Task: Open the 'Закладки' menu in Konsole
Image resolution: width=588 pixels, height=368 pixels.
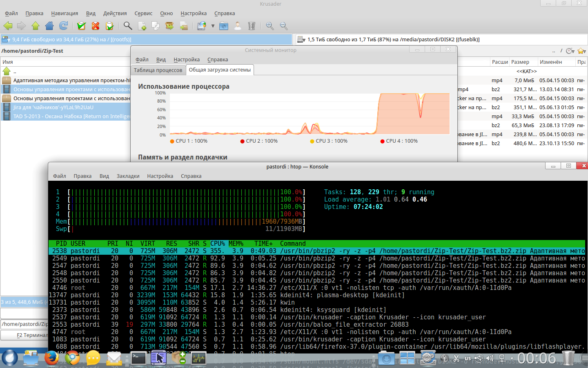Action: click(x=128, y=176)
